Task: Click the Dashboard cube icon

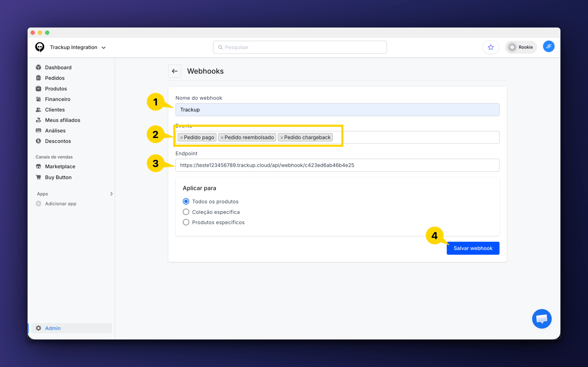Action: pyautogui.click(x=38, y=67)
